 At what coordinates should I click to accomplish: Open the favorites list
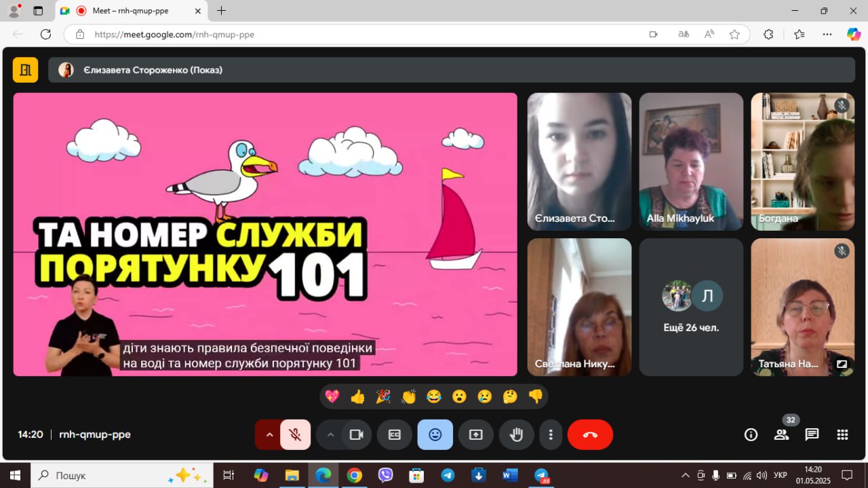[x=800, y=35]
